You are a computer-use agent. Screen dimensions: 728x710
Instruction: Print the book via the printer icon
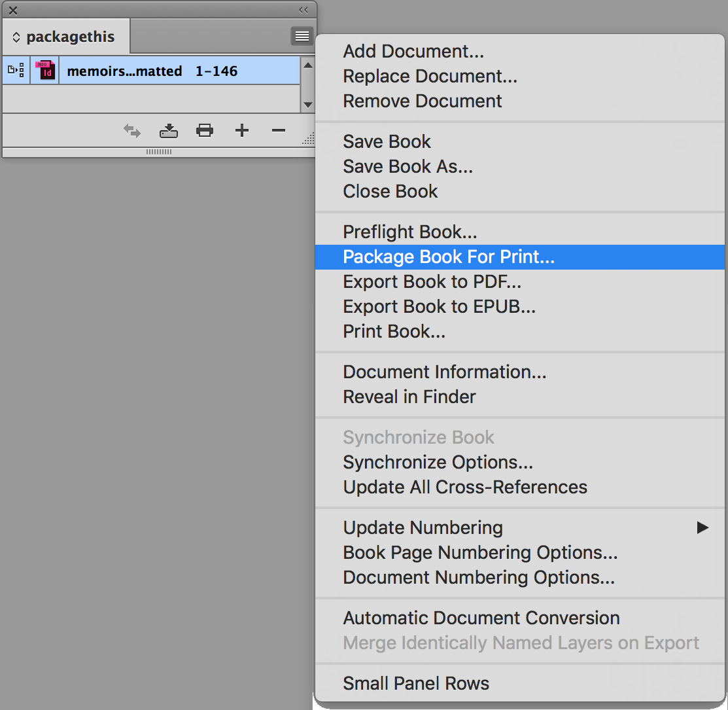pyautogui.click(x=205, y=130)
